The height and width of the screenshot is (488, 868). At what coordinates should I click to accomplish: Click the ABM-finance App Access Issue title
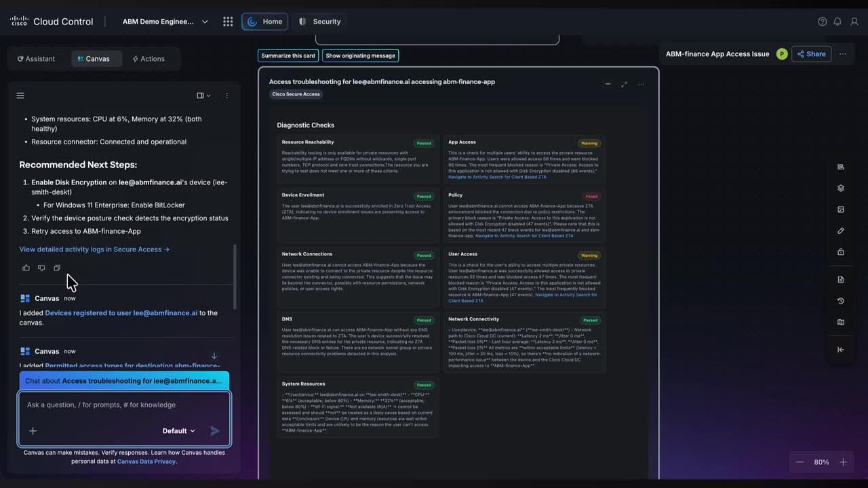717,54
